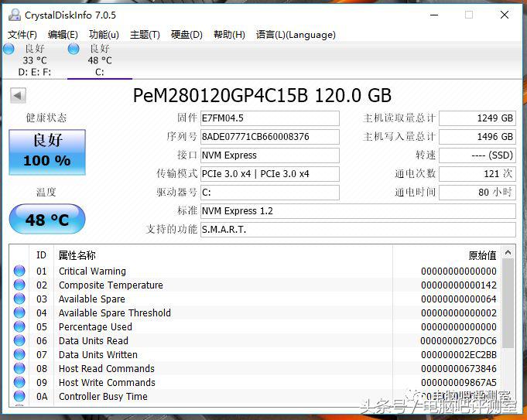The height and width of the screenshot is (420, 527).
Task: Select the D: E: F: disk tab
Action: click(x=35, y=60)
